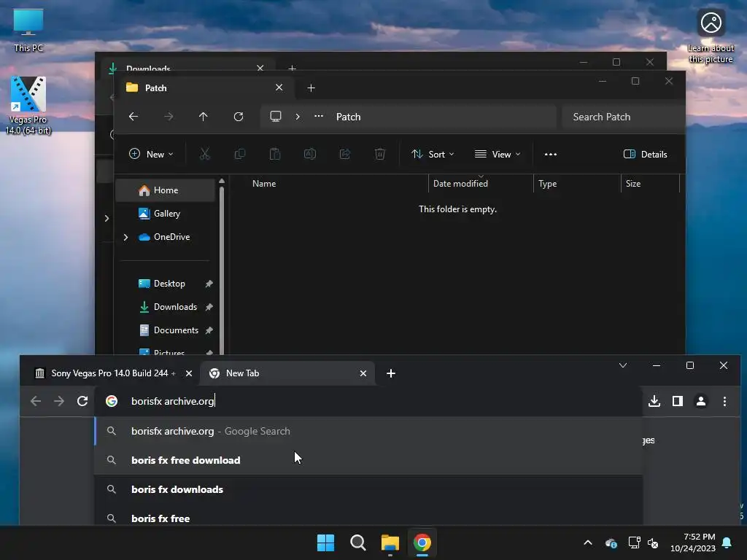Image resolution: width=747 pixels, height=560 pixels.
Task: Open Chrome downloads icon
Action: click(x=654, y=402)
